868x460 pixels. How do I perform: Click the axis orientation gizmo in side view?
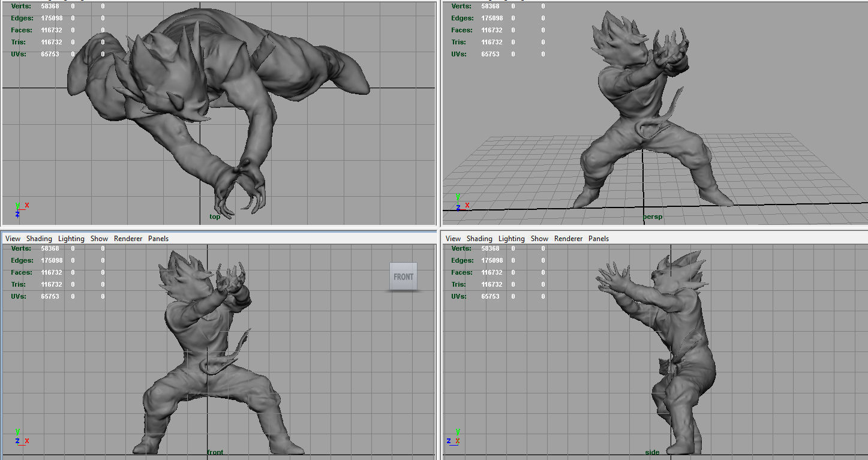[454, 437]
